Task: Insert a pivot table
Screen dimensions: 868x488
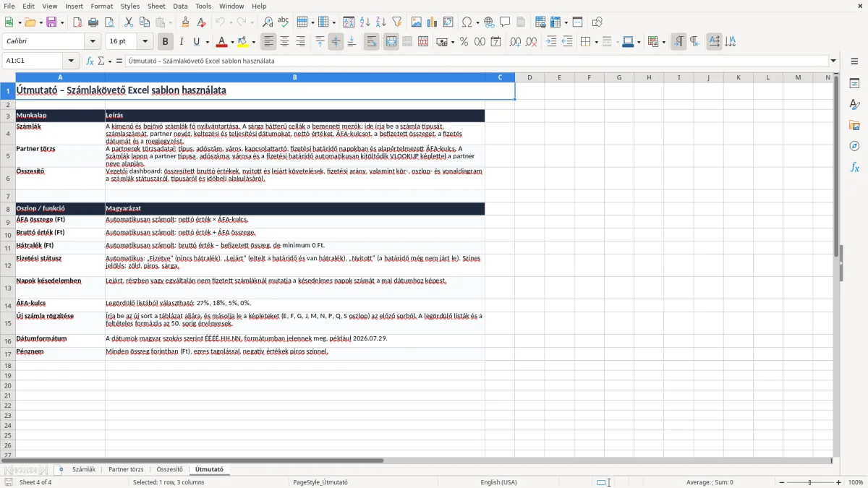Action: coord(448,22)
